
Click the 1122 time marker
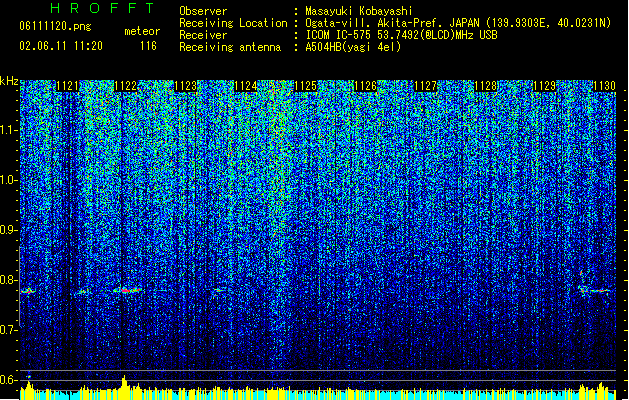126,86
